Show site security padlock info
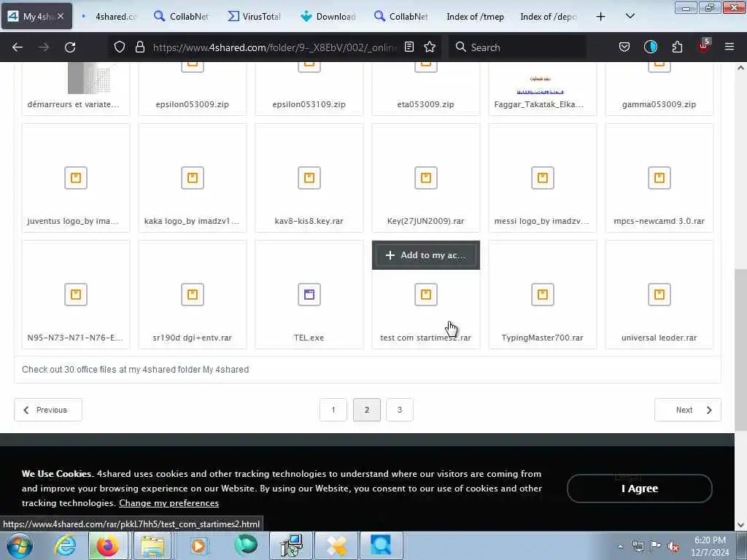 pyautogui.click(x=139, y=47)
